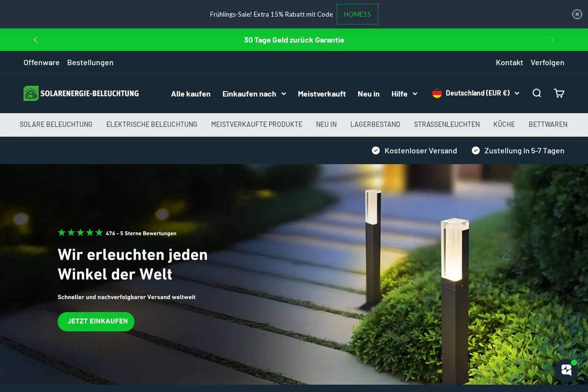Open the Kontakt page
588x392 pixels.
509,62
